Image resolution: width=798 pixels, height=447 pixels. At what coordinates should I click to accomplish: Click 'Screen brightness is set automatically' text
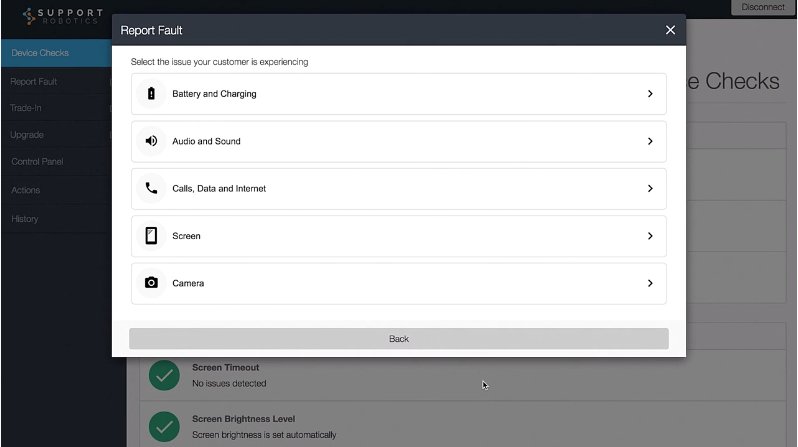(x=264, y=435)
